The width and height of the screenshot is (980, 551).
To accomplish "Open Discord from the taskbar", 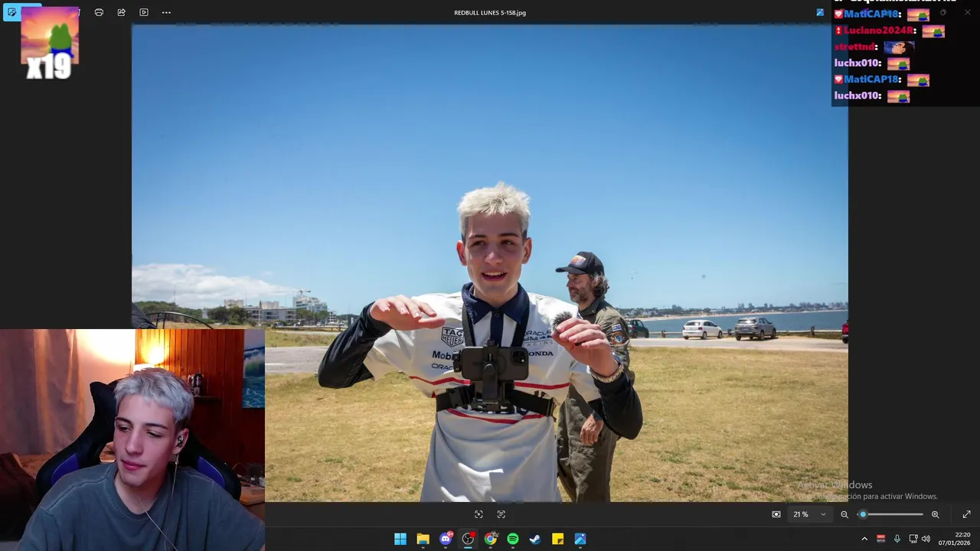I will pos(446,539).
